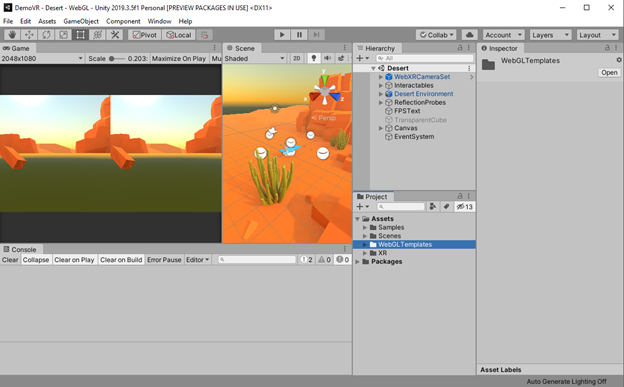The image size is (624, 387).
Task: Open the Window menu
Action: [x=159, y=21]
